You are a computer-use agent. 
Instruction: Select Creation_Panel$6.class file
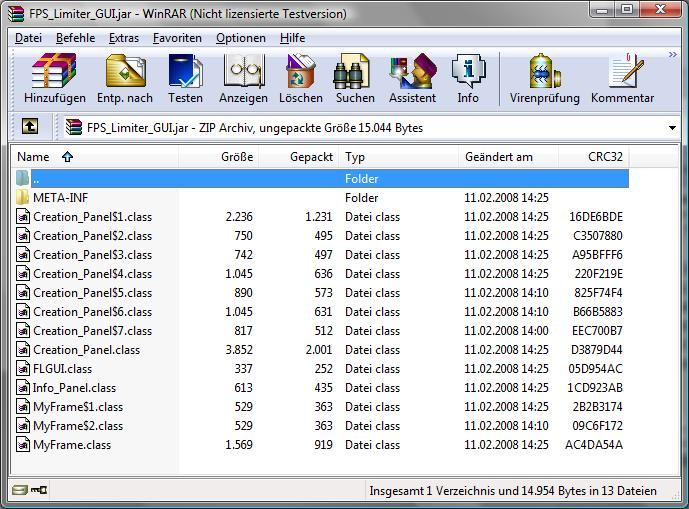(x=321, y=312)
